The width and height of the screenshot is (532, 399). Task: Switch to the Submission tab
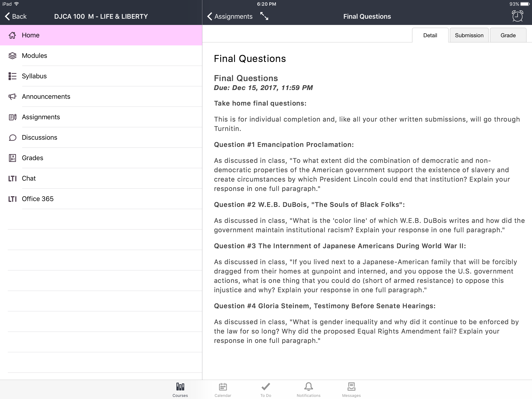point(469,35)
